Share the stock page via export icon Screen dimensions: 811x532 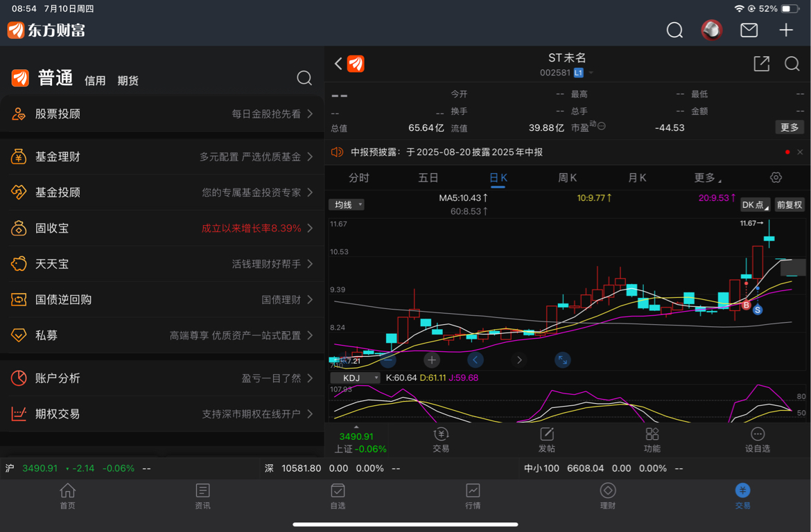click(761, 64)
